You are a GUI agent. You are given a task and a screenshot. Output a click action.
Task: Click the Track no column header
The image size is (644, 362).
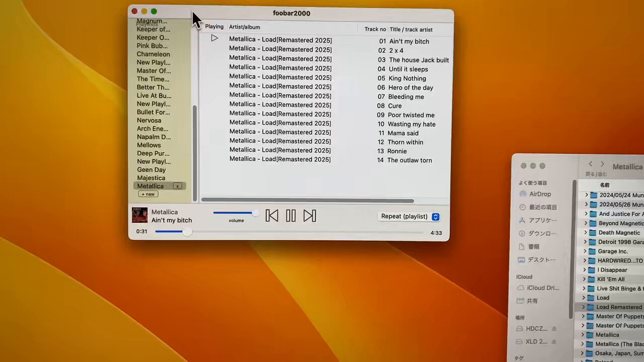(x=375, y=30)
